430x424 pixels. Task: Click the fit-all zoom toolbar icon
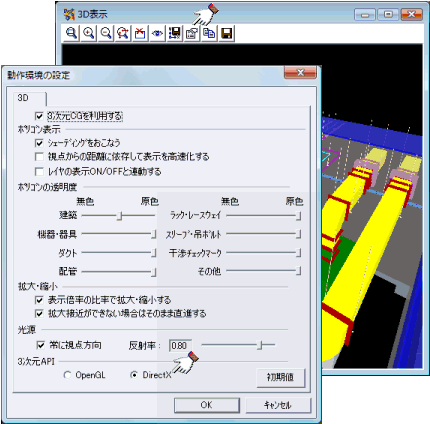pyautogui.click(x=123, y=33)
